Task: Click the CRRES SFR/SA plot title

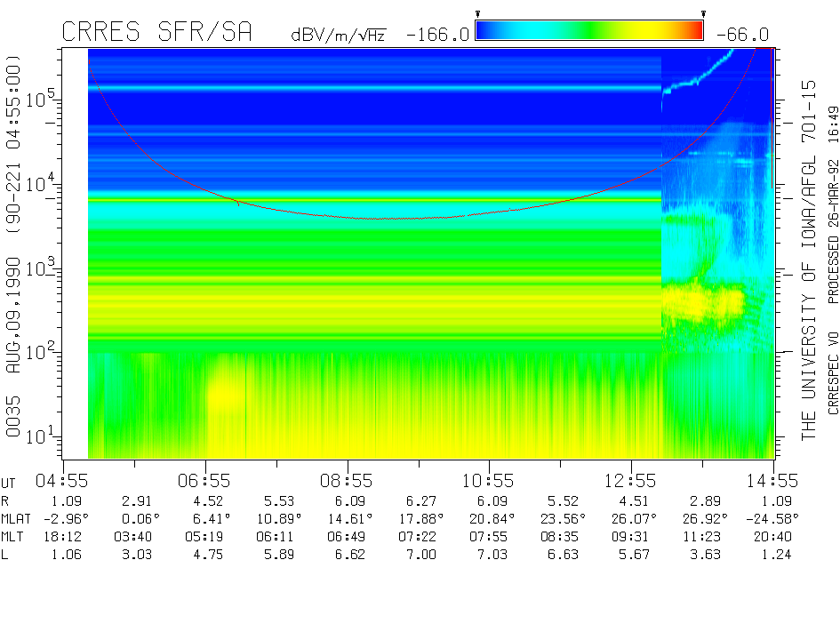Action: [156, 33]
